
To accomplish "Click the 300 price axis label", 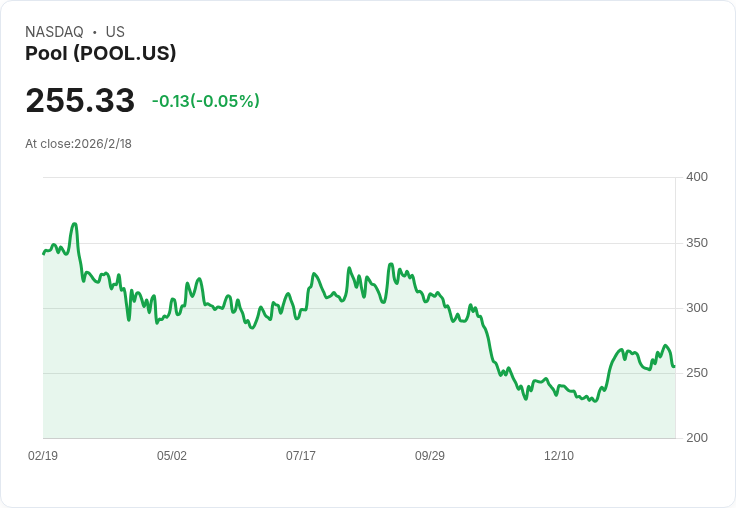I will pos(696,308).
